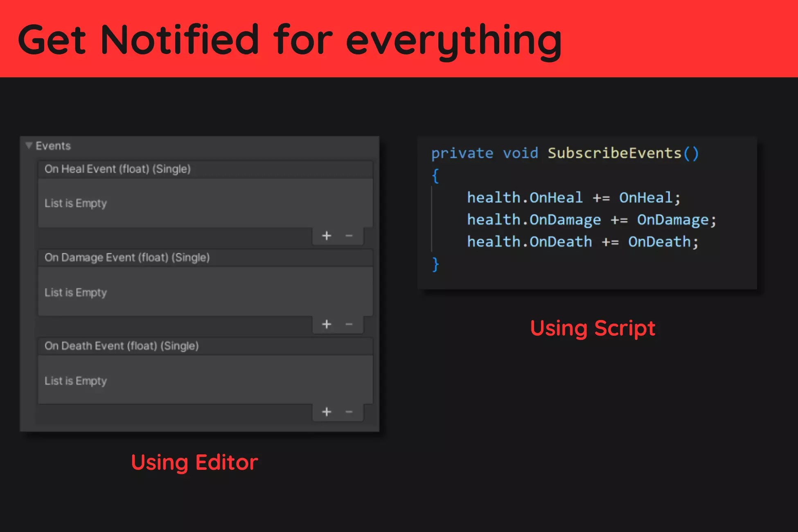Add listener to On Heal Event

pyautogui.click(x=327, y=236)
